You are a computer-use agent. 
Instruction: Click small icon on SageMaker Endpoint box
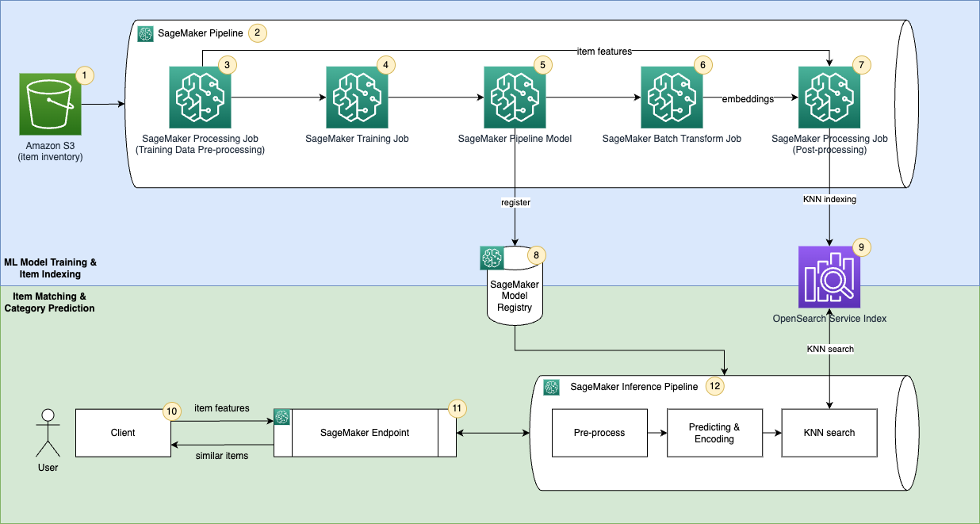[x=282, y=417]
